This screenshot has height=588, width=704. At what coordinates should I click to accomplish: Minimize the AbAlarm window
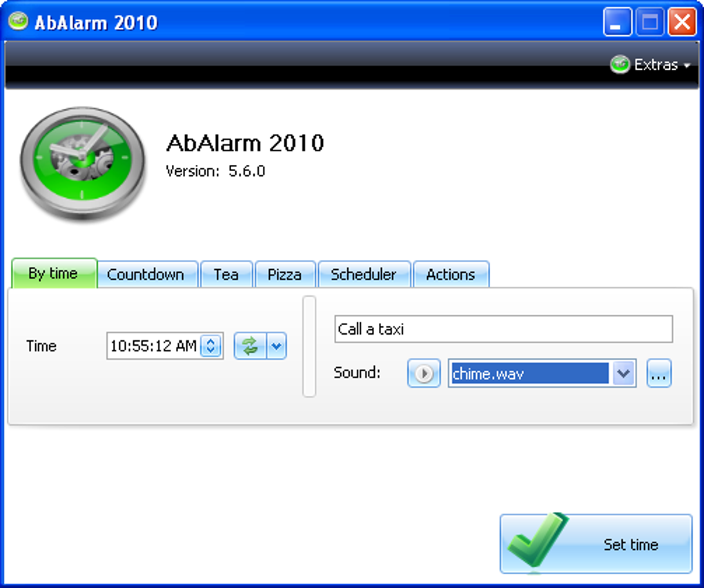[617, 21]
